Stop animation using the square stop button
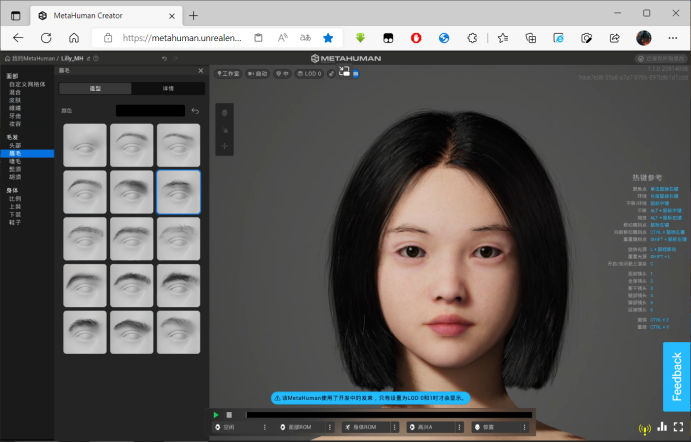 (x=229, y=415)
